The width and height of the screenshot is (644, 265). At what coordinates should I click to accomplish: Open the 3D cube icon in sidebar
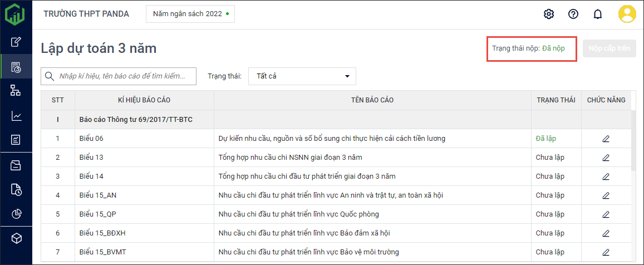(16, 238)
